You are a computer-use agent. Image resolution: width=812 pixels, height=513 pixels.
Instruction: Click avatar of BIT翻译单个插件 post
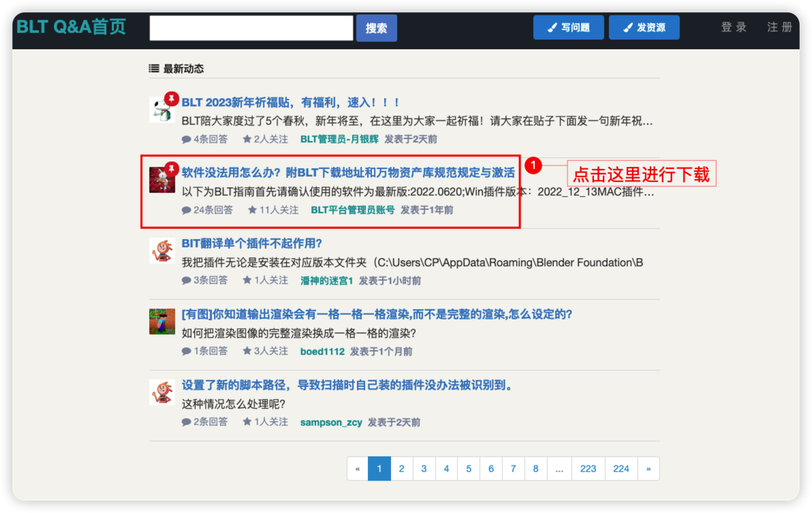pos(162,251)
